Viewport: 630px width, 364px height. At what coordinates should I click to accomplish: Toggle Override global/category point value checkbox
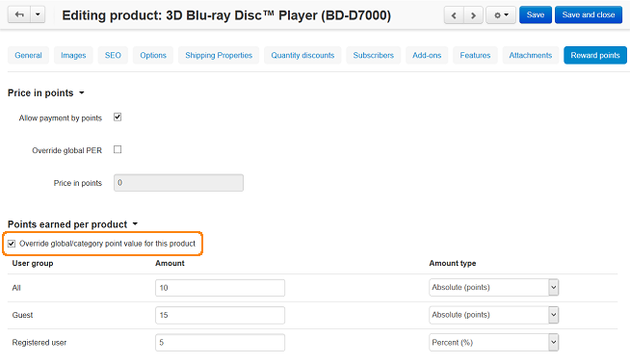(x=12, y=244)
